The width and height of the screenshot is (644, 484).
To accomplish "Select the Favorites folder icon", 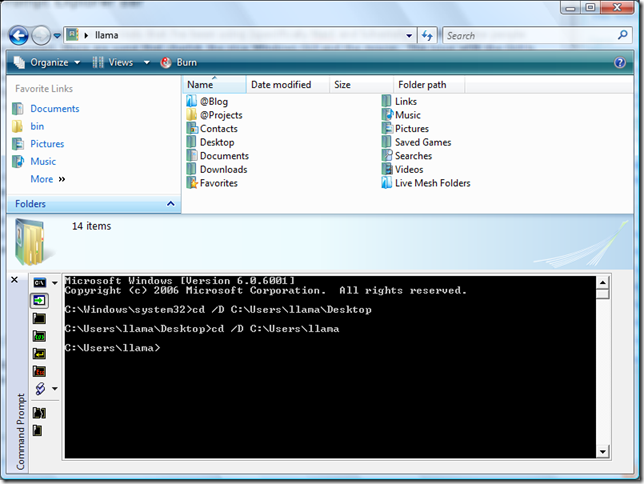I will 191,182.
